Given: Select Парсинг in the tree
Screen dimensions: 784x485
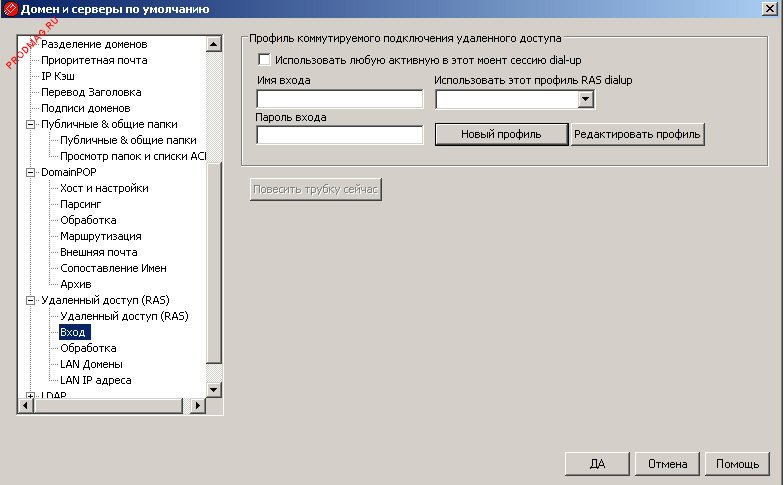Looking at the screenshot, I should pyautogui.click(x=80, y=204).
